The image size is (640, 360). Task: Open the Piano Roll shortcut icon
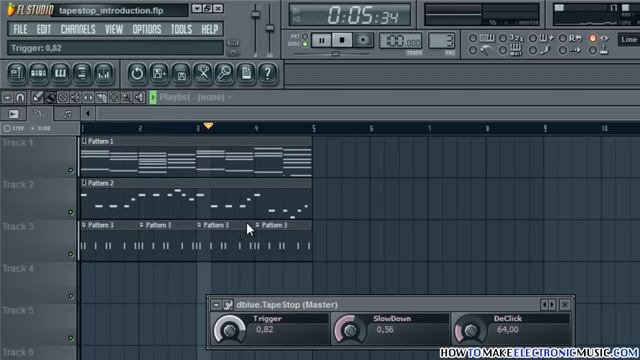[x=60, y=73]
